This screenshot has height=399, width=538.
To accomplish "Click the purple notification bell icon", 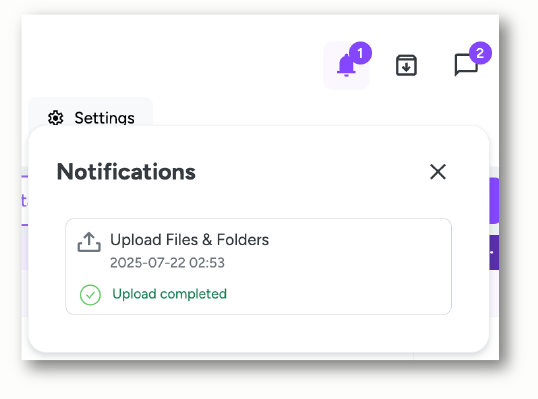I will click(x=346, y=66).
